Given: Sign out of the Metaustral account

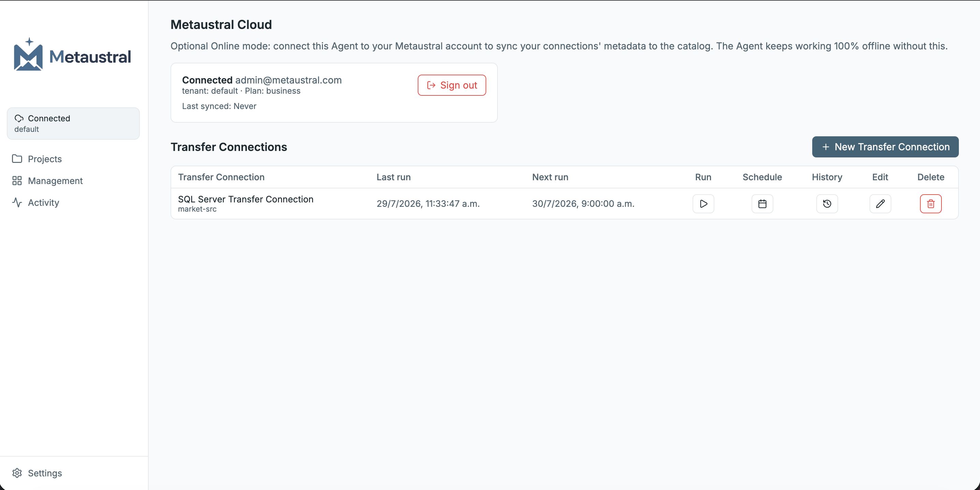Looking at the screenshot, I should tap(451, 85).
